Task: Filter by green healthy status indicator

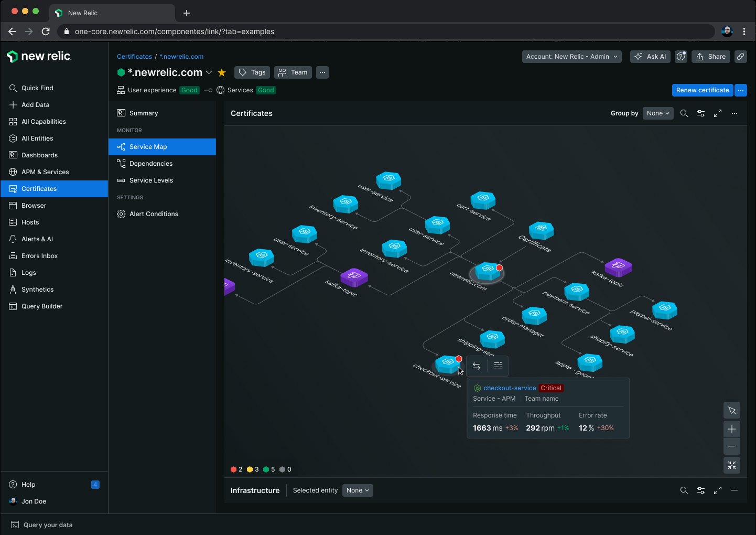Action: (269, 469)
